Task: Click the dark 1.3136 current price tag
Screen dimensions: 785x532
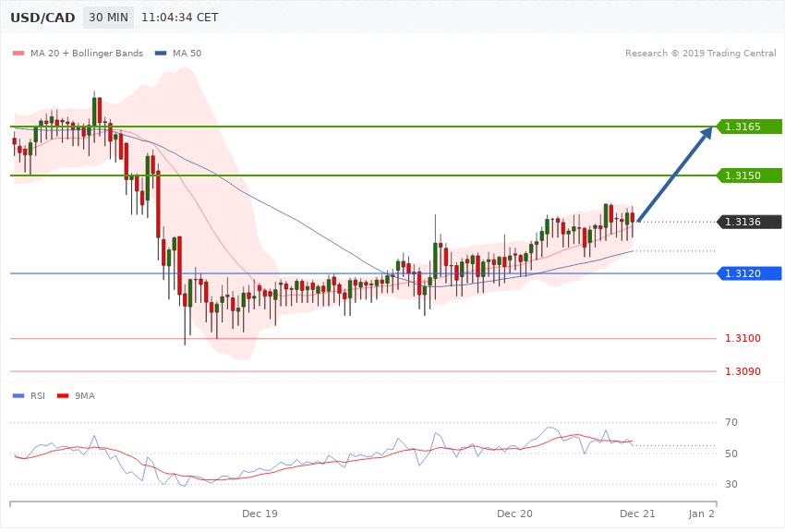Action: (x=748, y=222)
